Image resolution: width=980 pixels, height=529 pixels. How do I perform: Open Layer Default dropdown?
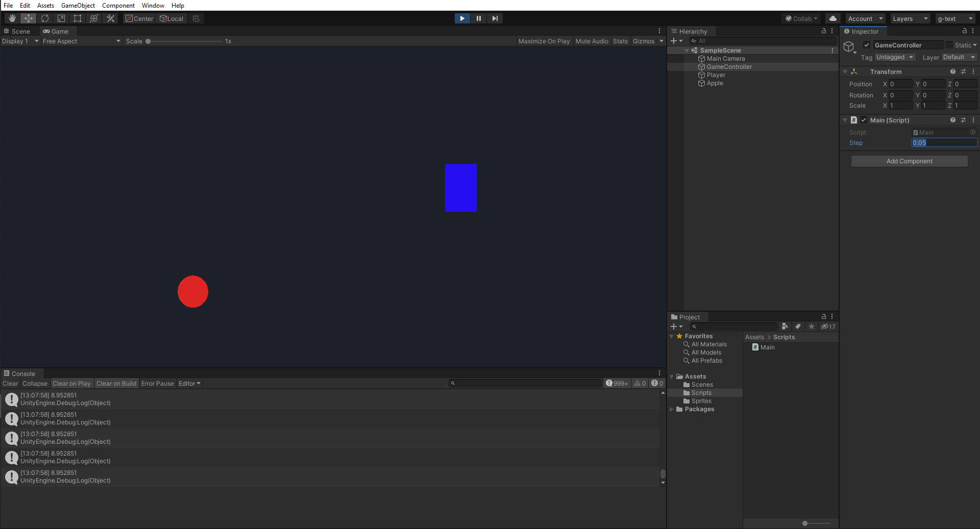tap(959, 57)
